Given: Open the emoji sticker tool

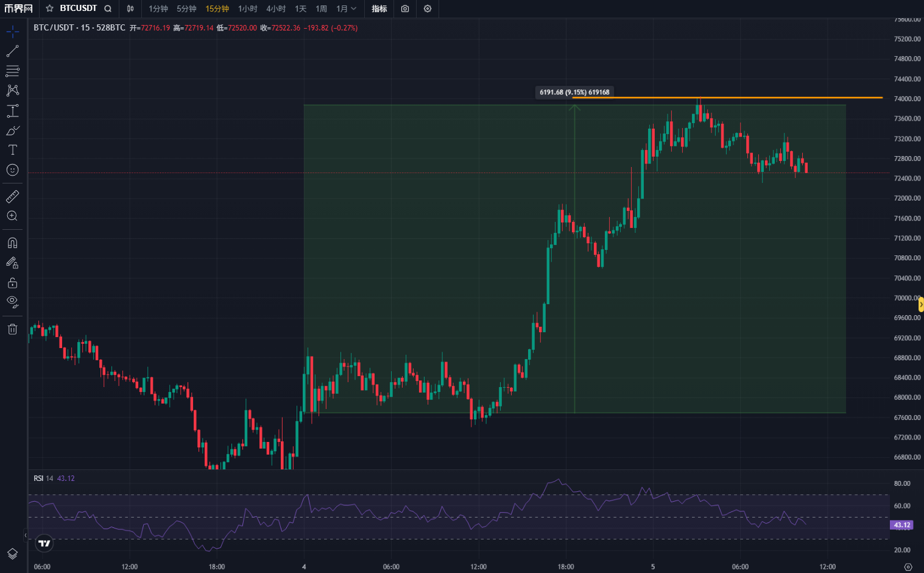Looking at the screenshot, I should pos(12,170).
